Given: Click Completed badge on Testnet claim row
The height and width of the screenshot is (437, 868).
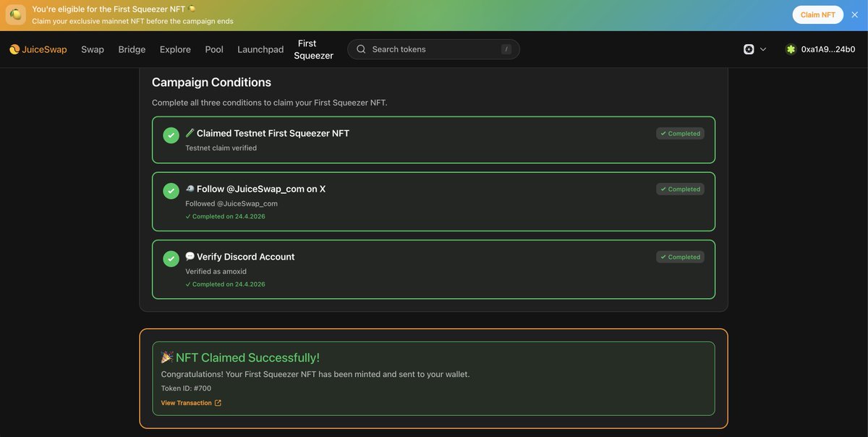Looking at the screenshot, I should click(680, 133).
